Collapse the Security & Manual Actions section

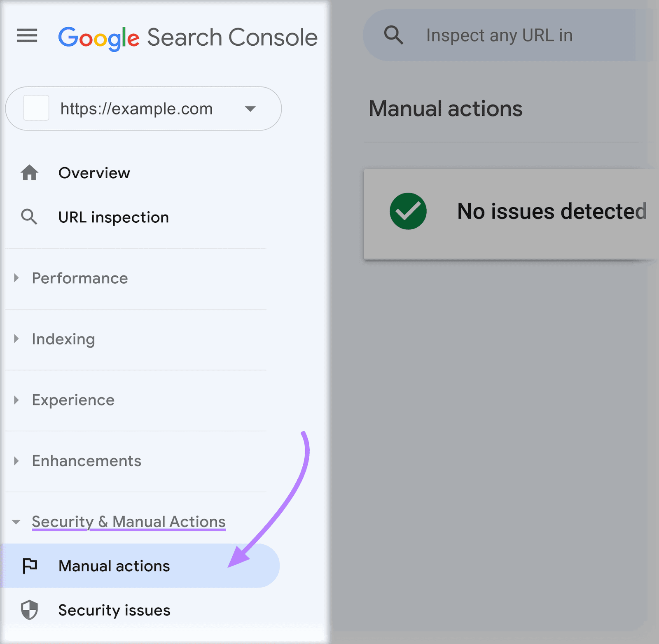pyautogui.click(x=16, y=522)
